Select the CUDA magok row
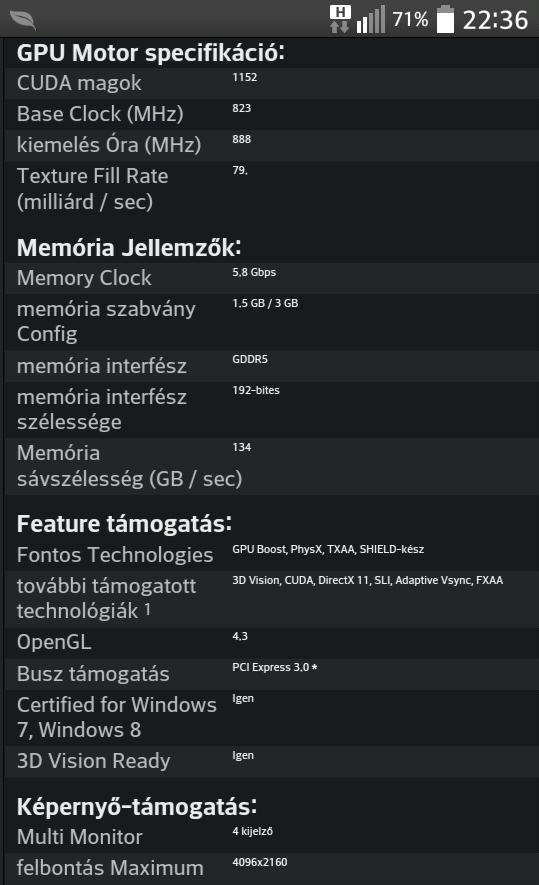The height and width of the screenshot is (885, 539). pos(272,84)
